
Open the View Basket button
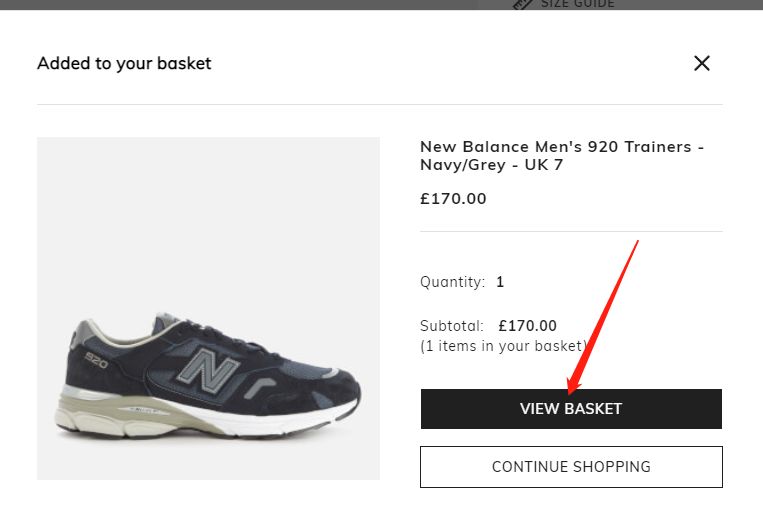point(571,409)
